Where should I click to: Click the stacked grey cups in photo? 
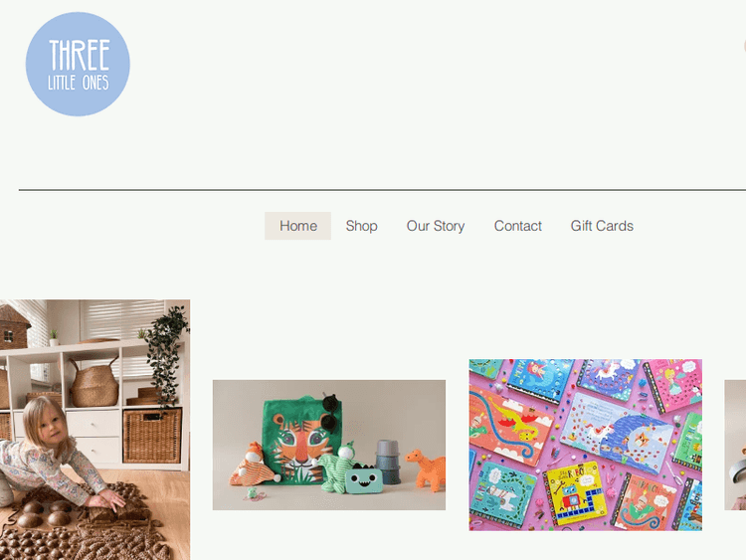(x=388, y=462)
